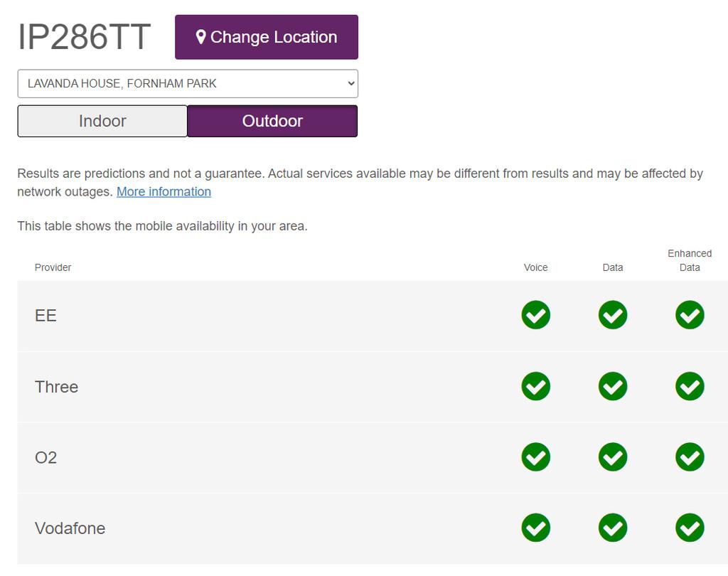Click the IP286TT postcode heading
728x576 pixels.
[84, 37]
